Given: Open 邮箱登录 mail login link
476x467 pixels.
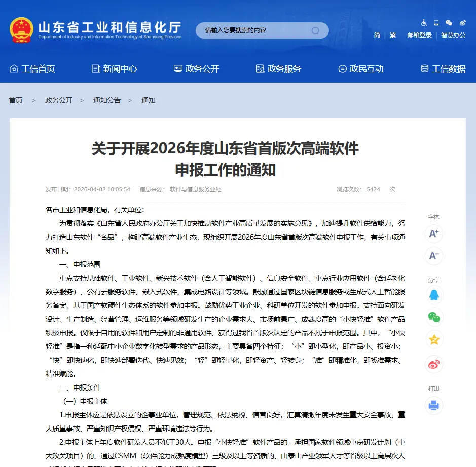Looking at the screenshot, I should (419, 35).
